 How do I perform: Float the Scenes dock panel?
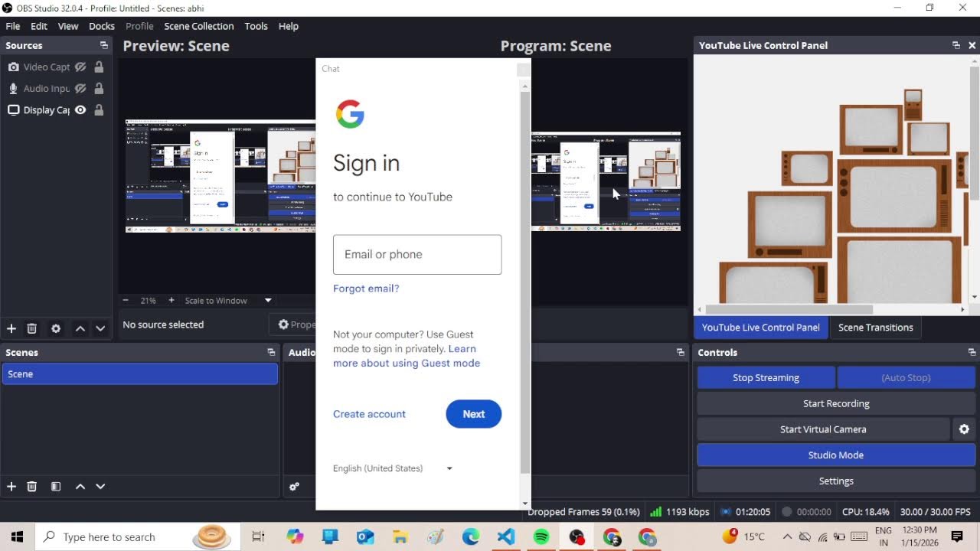tap(271, 352)
